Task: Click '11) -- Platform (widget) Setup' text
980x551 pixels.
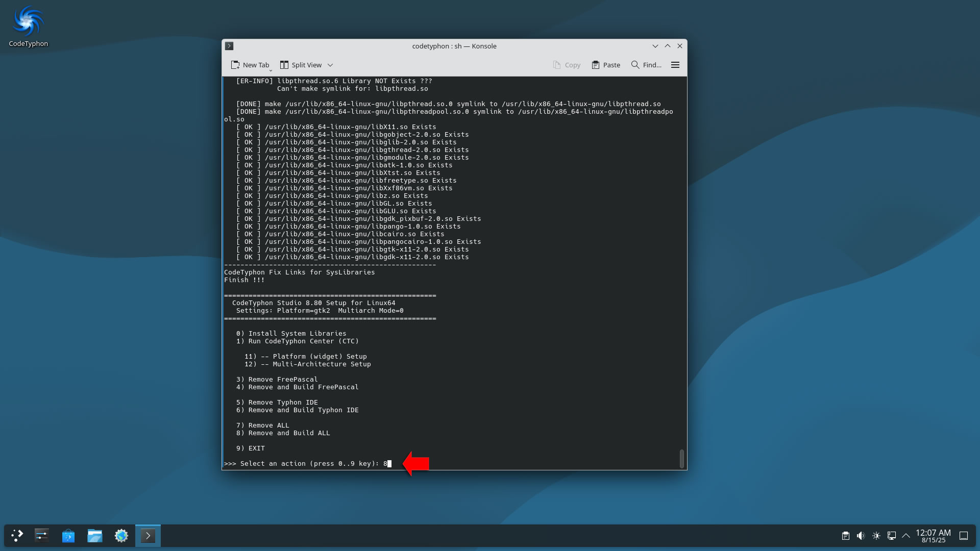Action: (306, 357)
